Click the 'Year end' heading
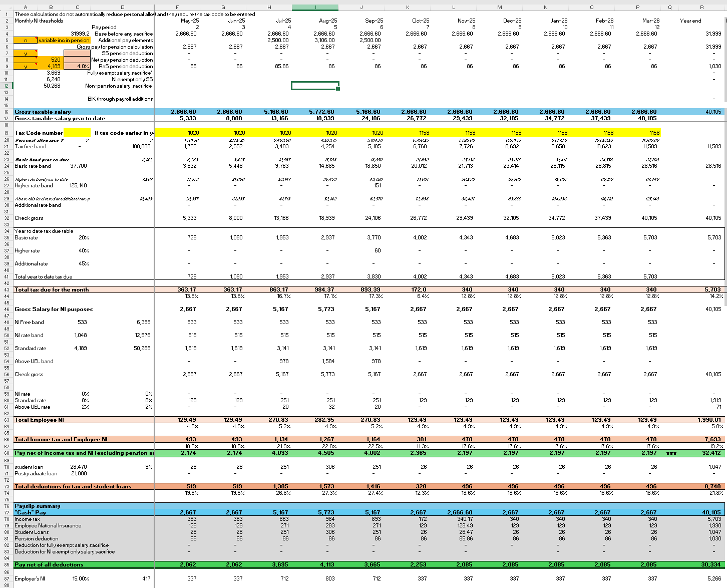Screen dimensions: 727x588 [x=690, y=21]
